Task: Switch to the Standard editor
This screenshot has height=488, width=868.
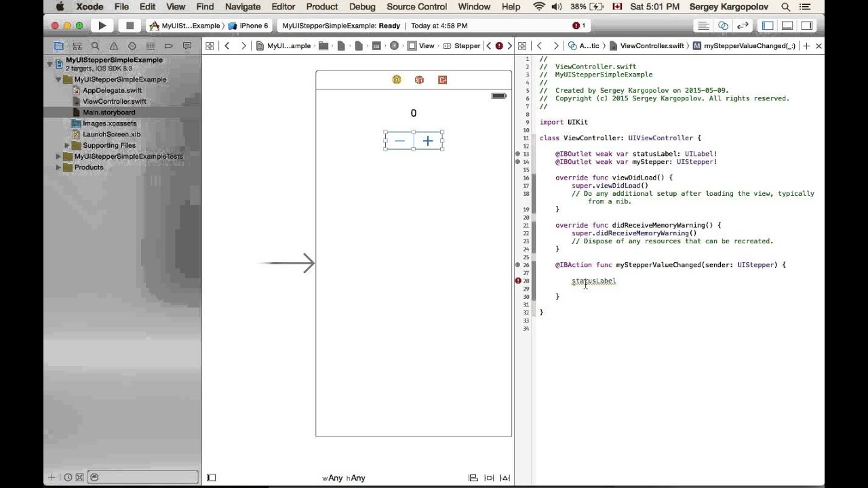Action: [x=704, y=26]
